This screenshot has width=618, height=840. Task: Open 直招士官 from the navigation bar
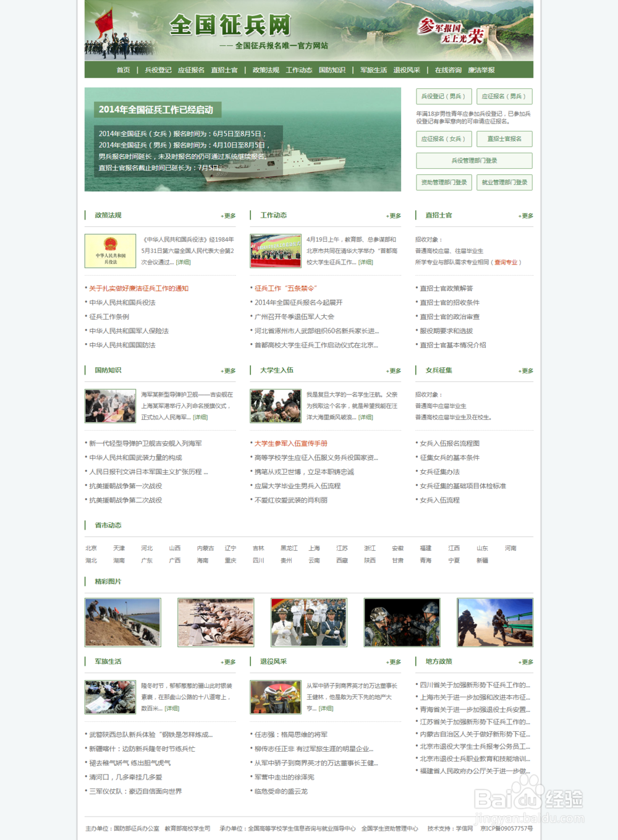pyautogui.click(x=224, y=70)
